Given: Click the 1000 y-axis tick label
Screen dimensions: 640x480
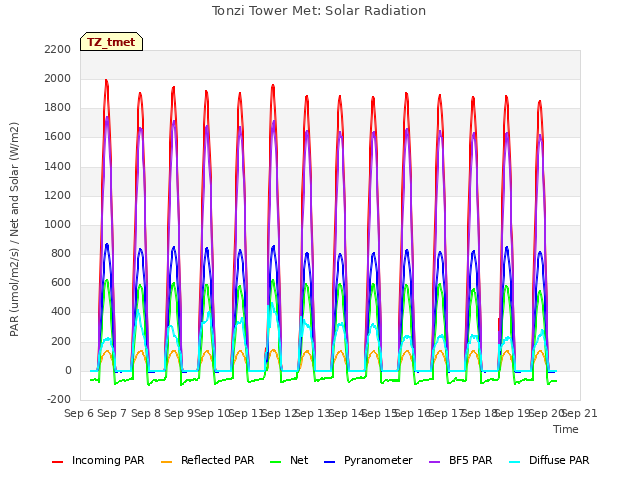Looking at the screenshot, I should coord(58,224).
